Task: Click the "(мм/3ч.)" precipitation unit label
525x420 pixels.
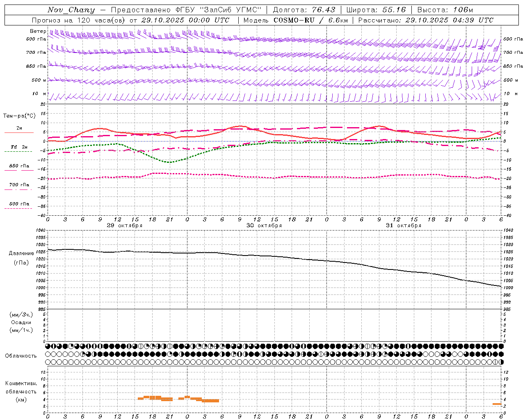Action: tap(21, 315)
